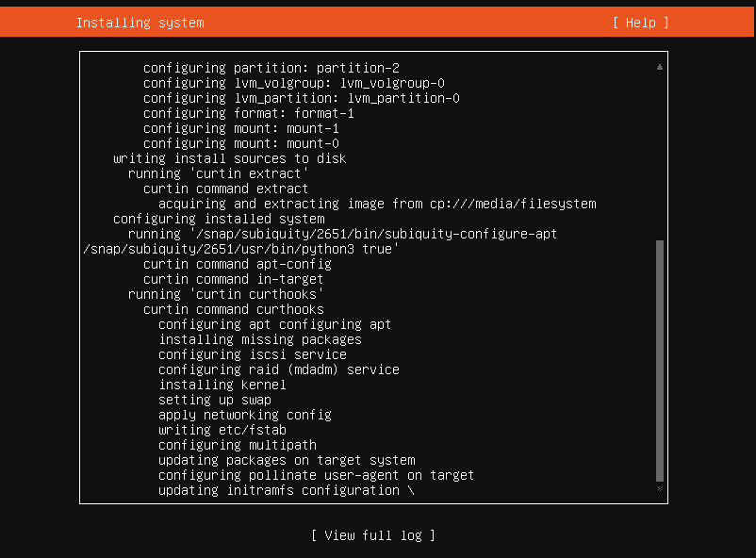The image size is (756, 558).
Task: Select the 'configuring partition: partition-2' log line
Action: click(x=271, y=68)
